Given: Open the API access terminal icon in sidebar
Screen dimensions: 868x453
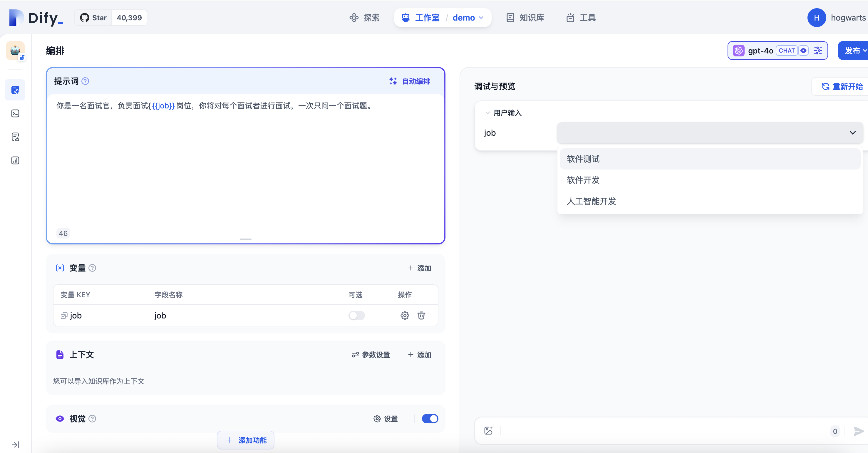Looking at the screenshot, I should [15, 113].
